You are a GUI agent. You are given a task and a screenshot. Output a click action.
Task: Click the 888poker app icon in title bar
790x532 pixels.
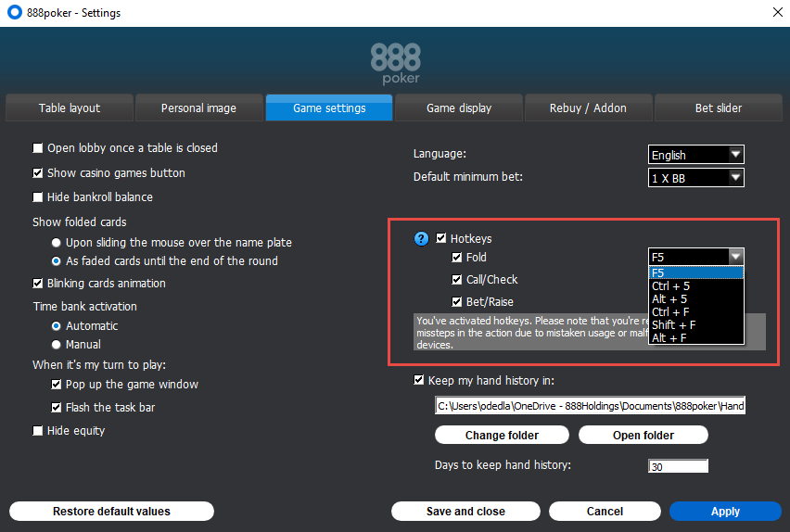pyautogui.click(x=14, y=13)
